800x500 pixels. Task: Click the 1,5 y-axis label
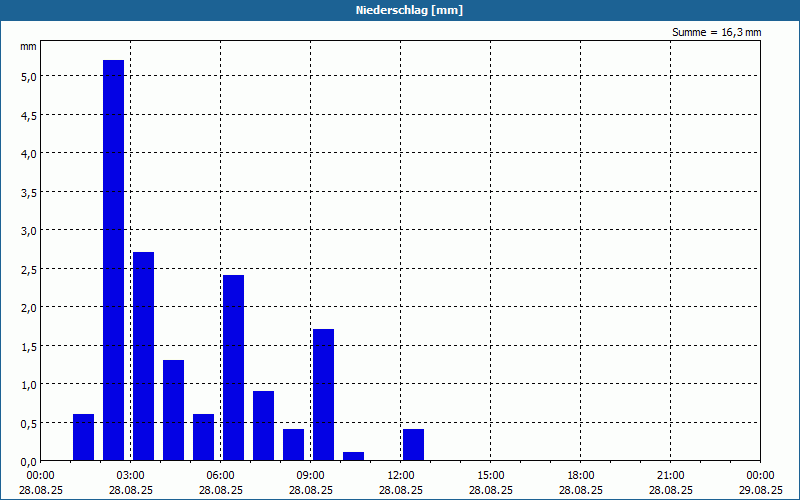(28, 346)
